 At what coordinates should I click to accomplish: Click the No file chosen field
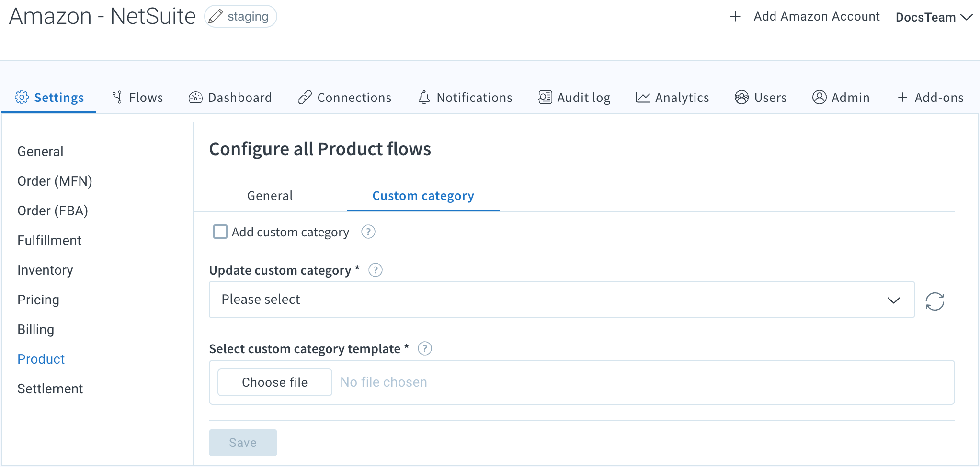pyautogui.click(x=384, y=382)
